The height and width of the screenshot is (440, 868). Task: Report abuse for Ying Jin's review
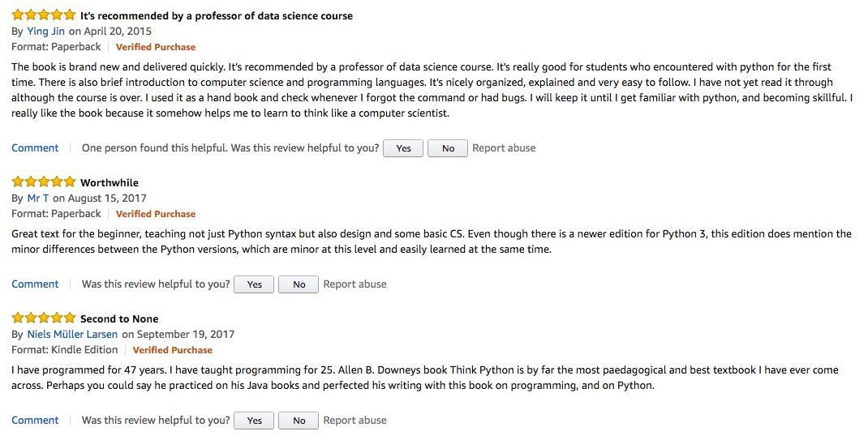[504, 148]
